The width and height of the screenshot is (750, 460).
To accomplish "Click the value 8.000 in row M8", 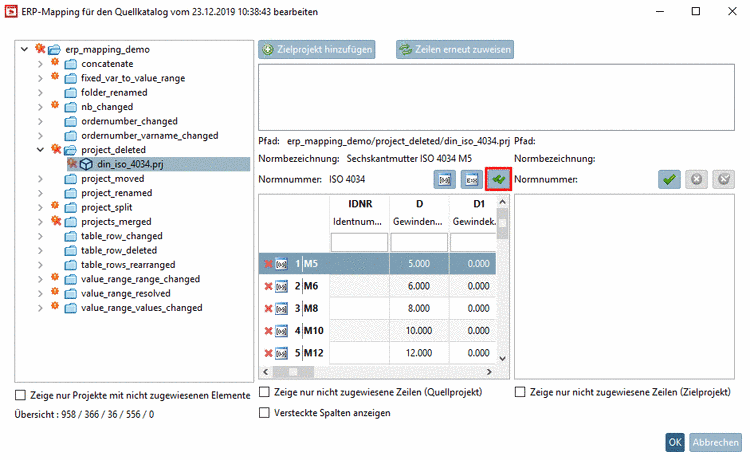I will click(419, 309).
